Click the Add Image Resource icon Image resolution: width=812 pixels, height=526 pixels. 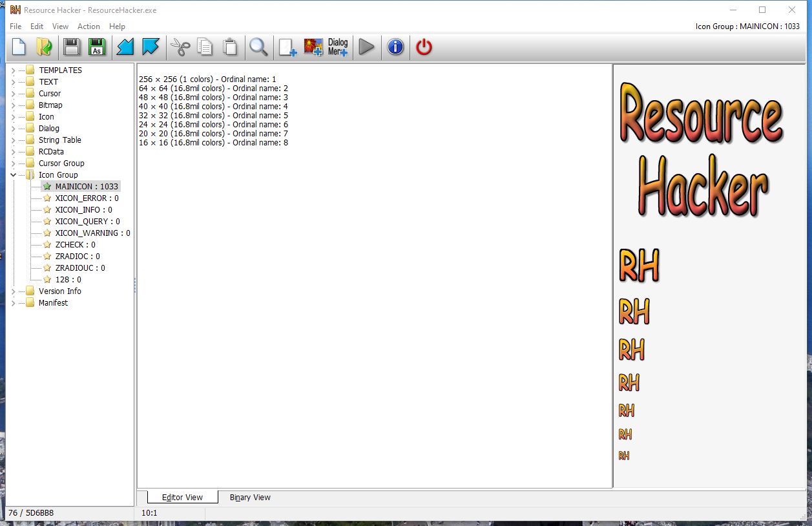(313, 47)
